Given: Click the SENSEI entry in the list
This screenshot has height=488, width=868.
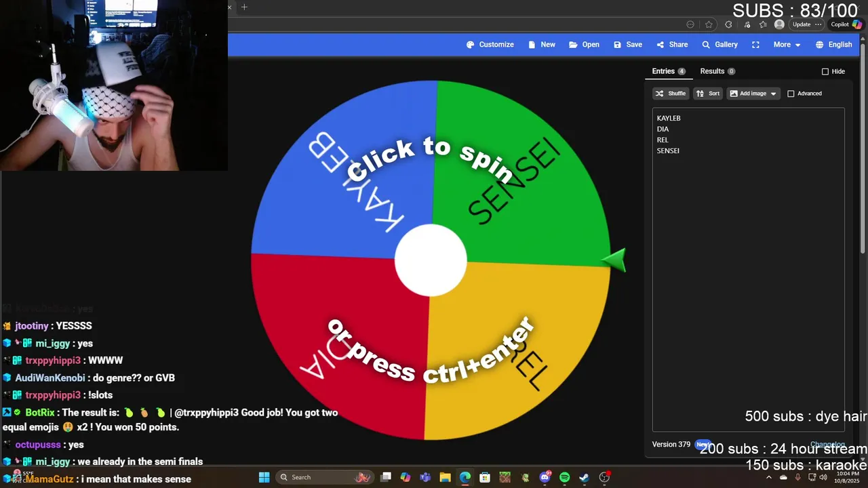Looking at the screenshot, I should (668, 150).
